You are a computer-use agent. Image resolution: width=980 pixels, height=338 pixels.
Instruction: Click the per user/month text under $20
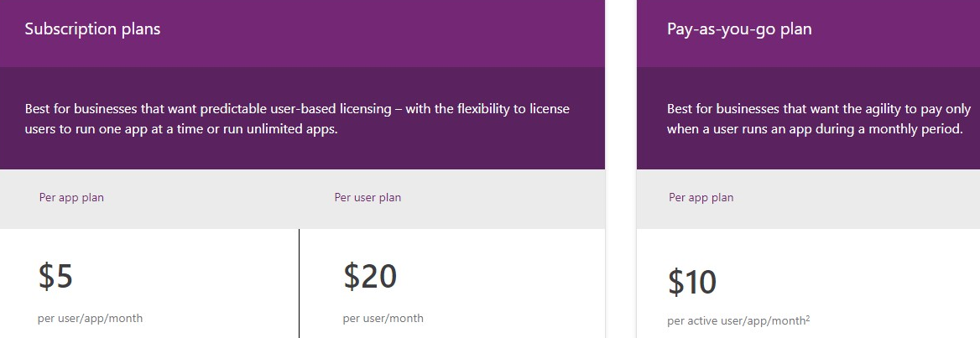coord(383,319)
